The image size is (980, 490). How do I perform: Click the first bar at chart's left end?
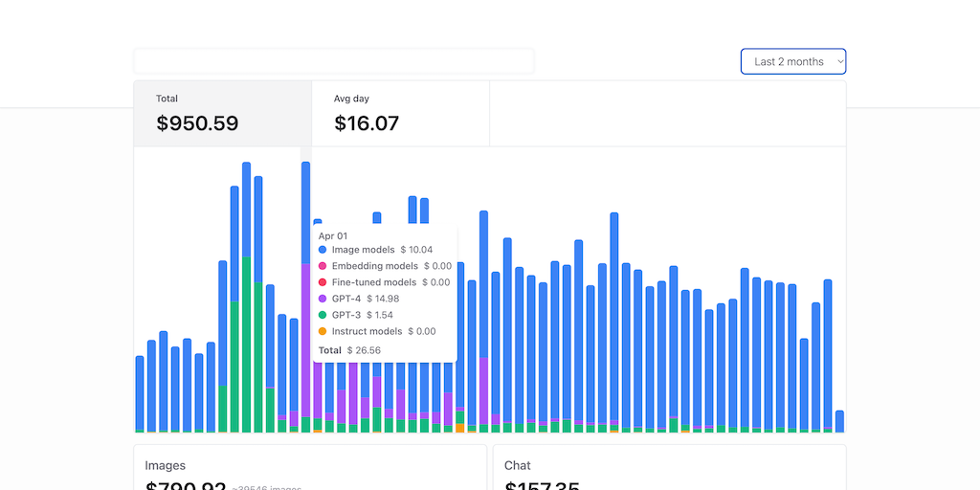click(140, 393)
